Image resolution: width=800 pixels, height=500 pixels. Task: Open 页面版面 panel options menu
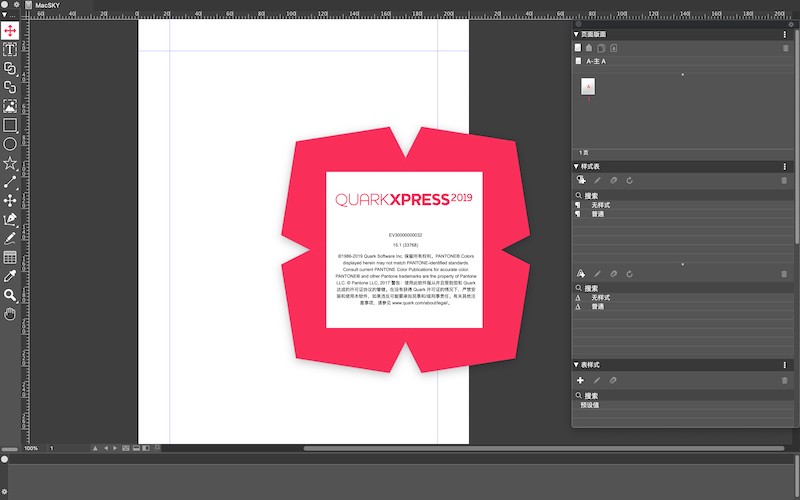click(x=785, y=34)
